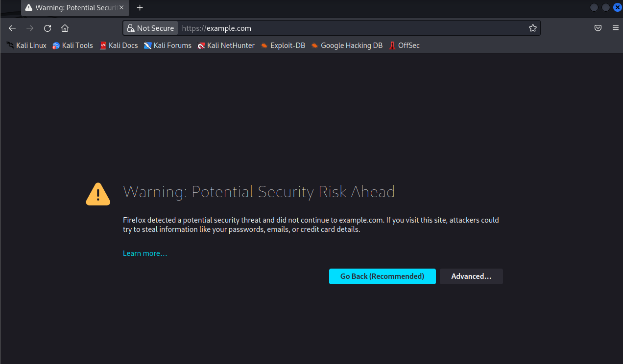Click the forward navigation arrow
The image size is (623, 364).
tap(30, 28)
